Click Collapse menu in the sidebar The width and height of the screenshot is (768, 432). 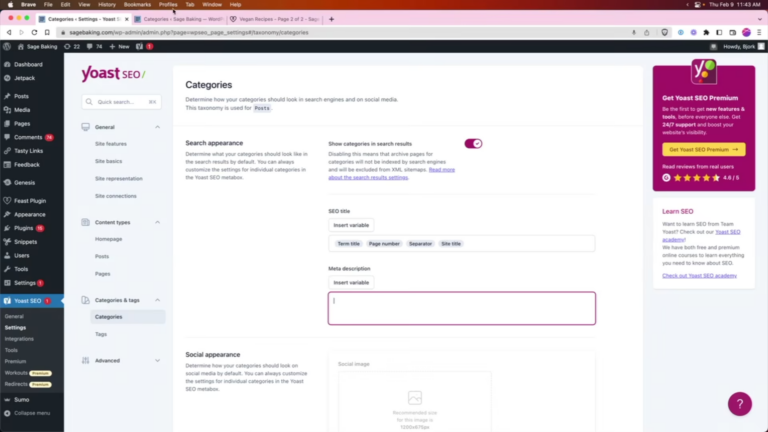[32, 413]
